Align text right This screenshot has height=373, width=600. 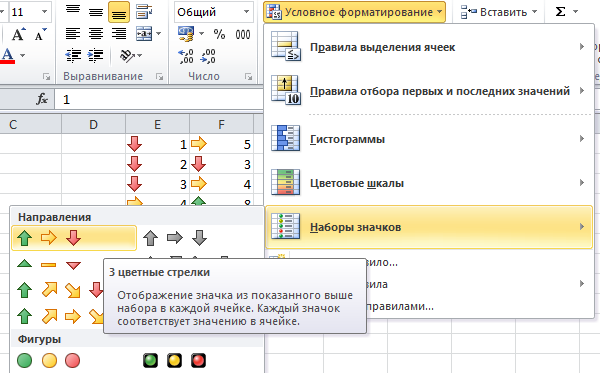coord(119,34)
